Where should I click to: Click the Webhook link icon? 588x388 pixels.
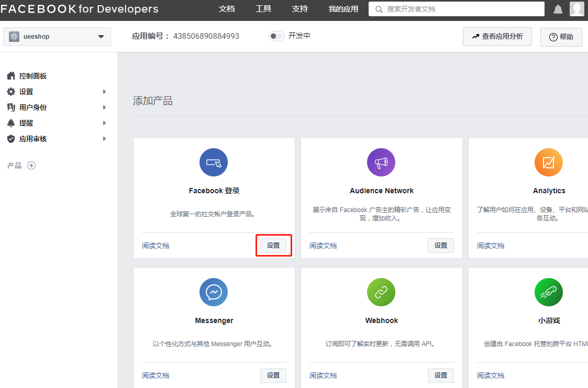tap(381, 292)
